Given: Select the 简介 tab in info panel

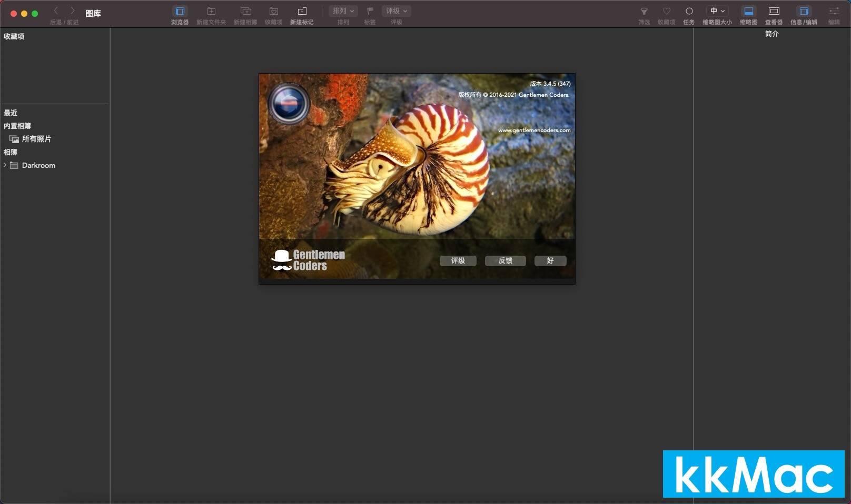Looking at the screenshot, I should click(772, 34).
